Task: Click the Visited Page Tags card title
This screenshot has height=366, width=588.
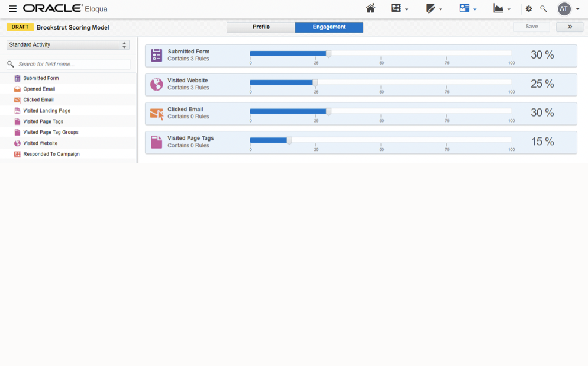Action: (190, 138)
